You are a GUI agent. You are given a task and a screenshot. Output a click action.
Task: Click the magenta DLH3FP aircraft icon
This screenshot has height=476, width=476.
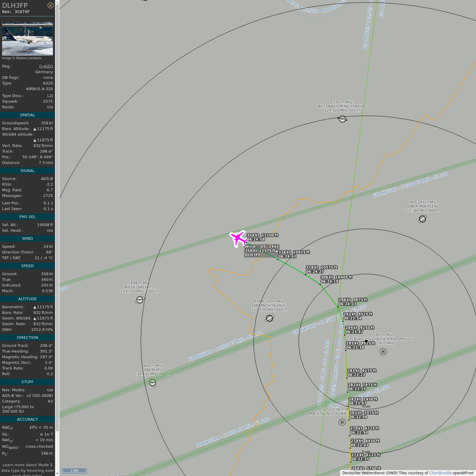(x=238, y=238)
